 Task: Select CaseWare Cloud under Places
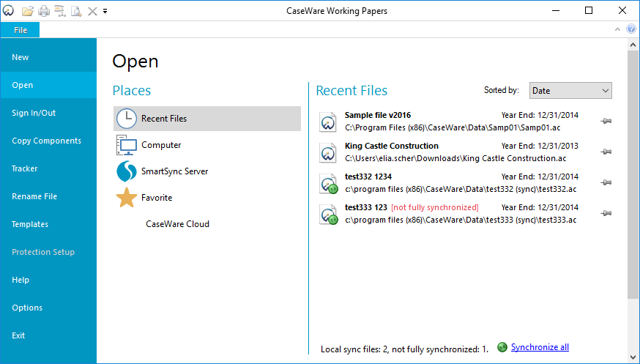pyautogui.click(x=177, y=224)
